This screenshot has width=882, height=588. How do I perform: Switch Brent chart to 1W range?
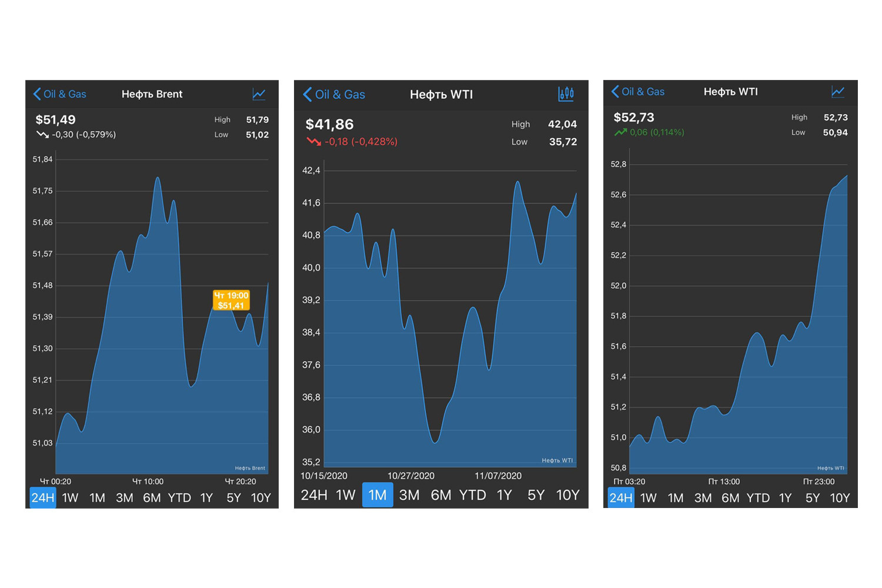pyautogui.click(x=70, y=498)
